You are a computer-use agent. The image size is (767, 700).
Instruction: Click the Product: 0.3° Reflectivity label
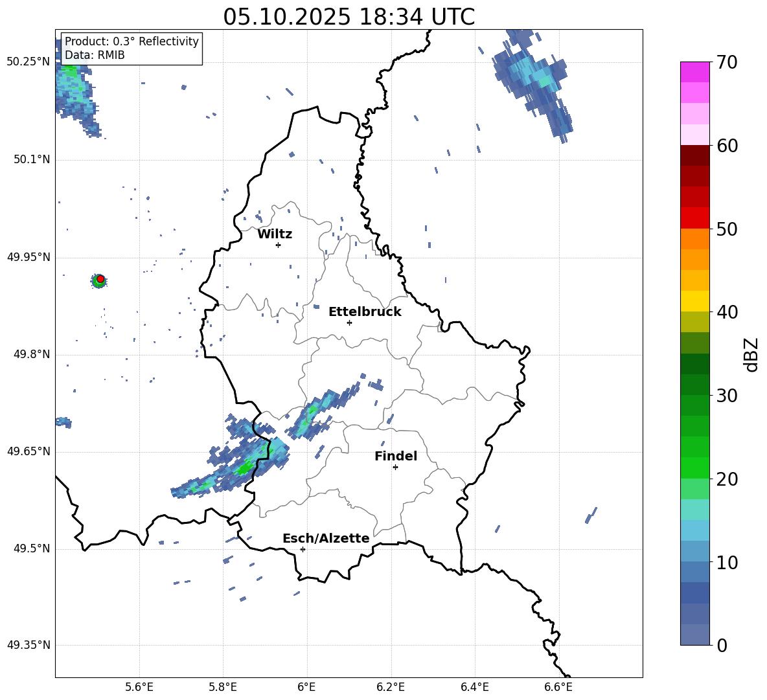132,41
